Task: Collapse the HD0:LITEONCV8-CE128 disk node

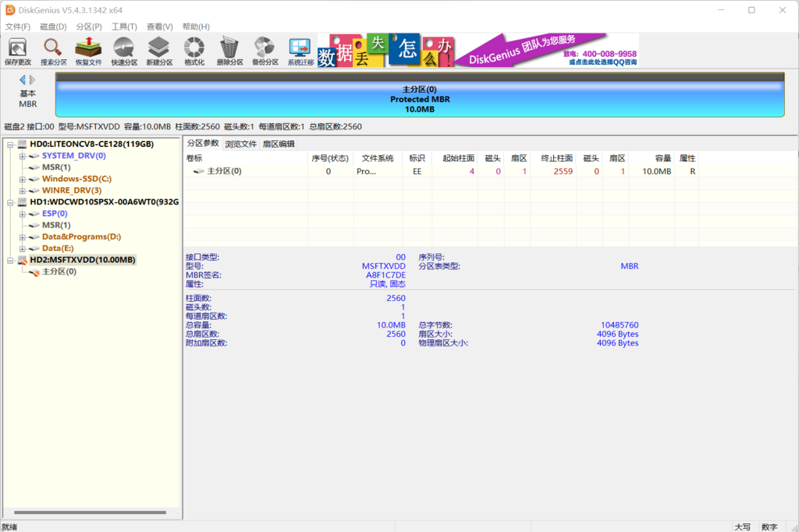Action: click(10, 144)
